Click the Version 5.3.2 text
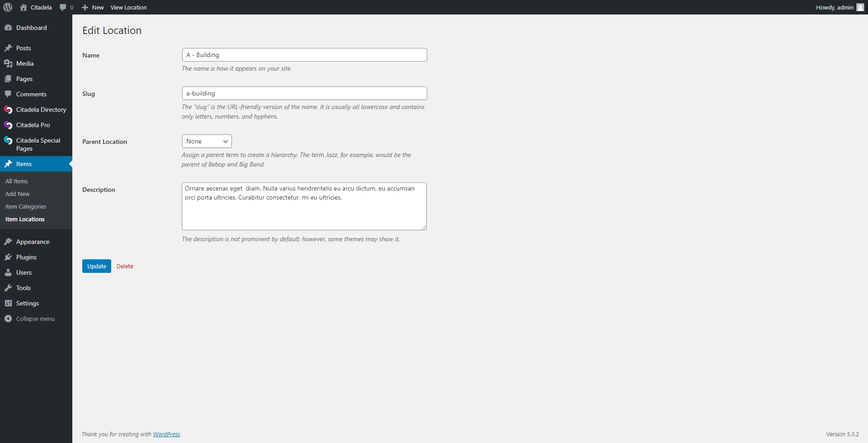The width and height of the screenshot is (868, 443). point(842,434)
